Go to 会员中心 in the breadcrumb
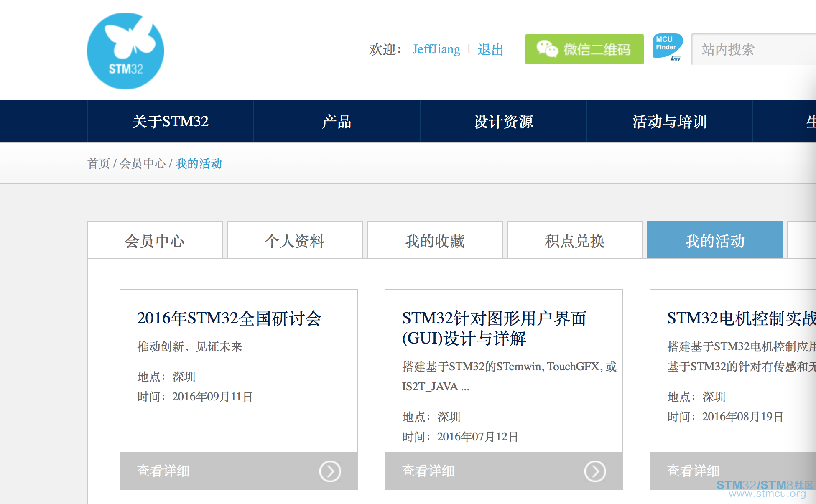816x504 pixels. [143, 163]
